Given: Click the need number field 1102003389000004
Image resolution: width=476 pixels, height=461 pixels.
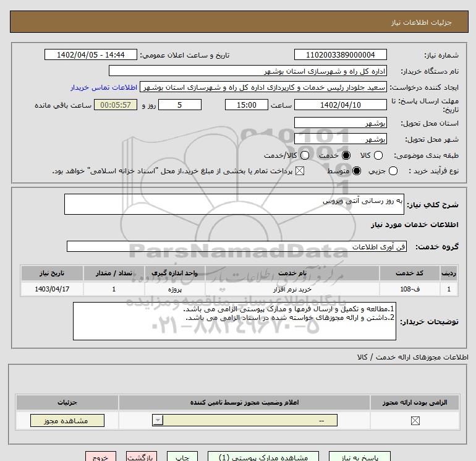Looking at the screenshot, I should point(340,54).
